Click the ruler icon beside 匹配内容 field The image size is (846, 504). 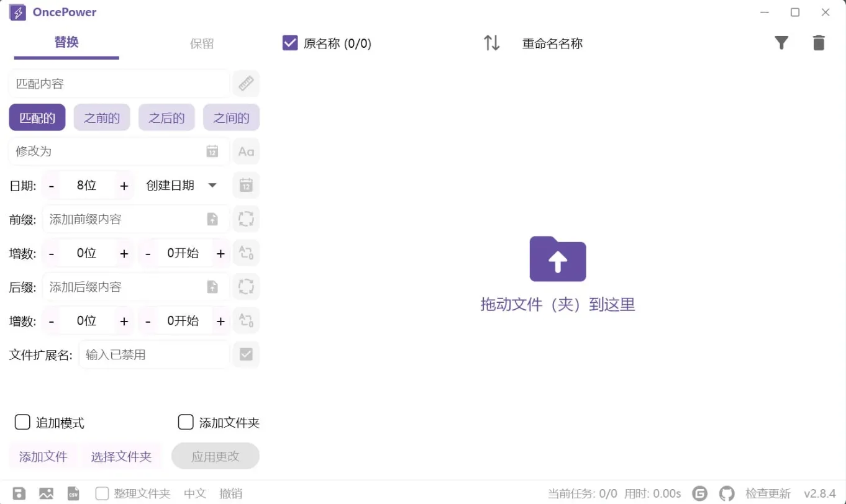[246, 83]
